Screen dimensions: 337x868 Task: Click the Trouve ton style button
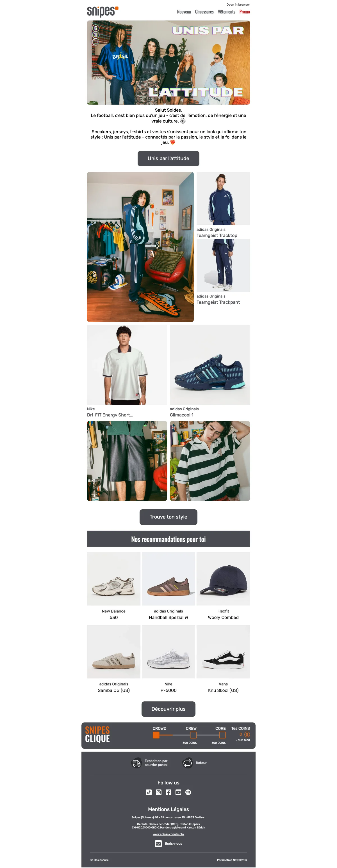168,517
